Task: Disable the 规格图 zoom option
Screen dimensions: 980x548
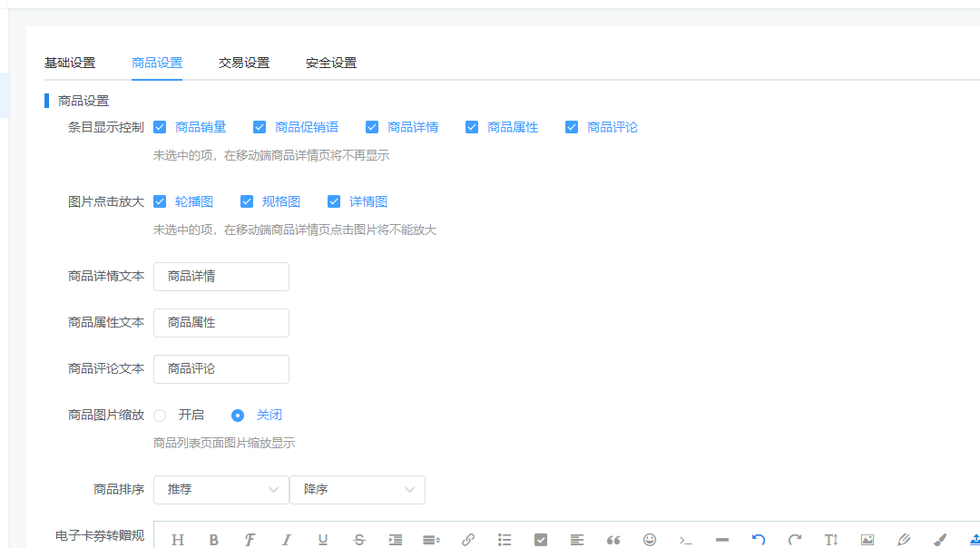Action: click(247, 201)
